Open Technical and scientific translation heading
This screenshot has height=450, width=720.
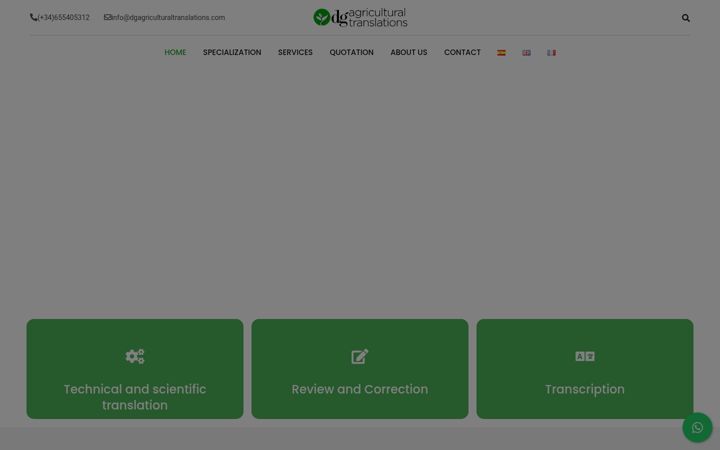135,397
